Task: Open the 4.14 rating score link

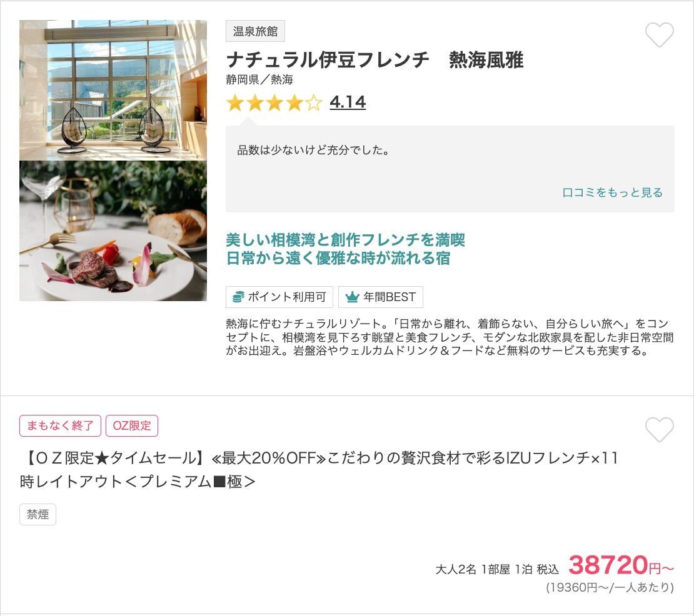Action: 348,102
